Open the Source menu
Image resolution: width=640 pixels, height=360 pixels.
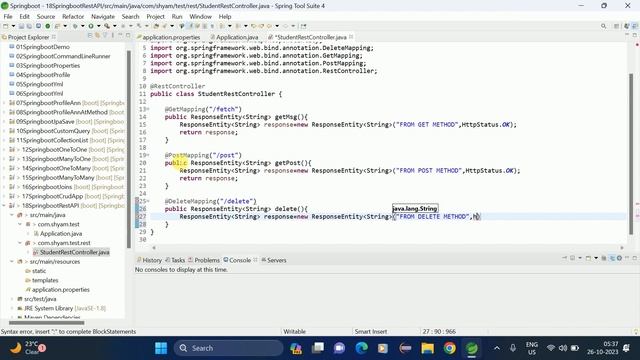[46, 17]
